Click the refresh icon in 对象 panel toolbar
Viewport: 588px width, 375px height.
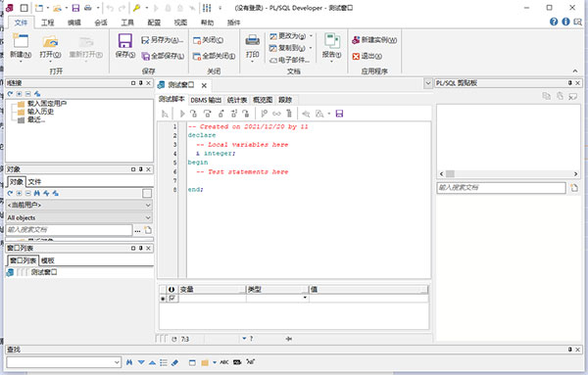click(10, 193)
